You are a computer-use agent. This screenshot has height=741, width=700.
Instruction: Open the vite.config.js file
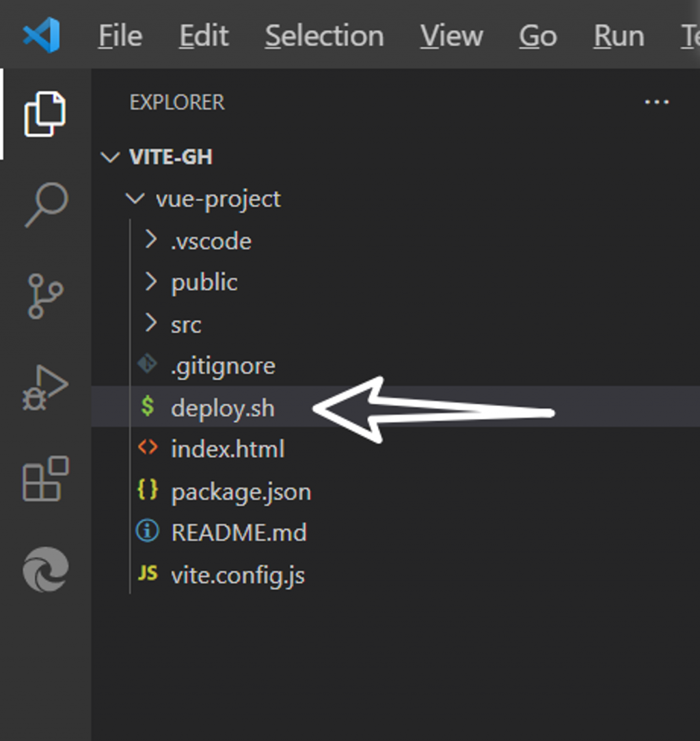237,575
